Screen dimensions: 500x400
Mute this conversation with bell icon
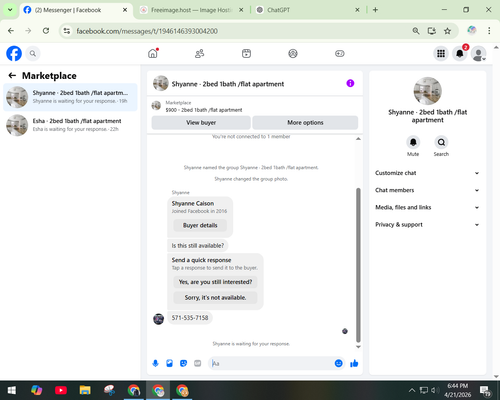(413, 142)
